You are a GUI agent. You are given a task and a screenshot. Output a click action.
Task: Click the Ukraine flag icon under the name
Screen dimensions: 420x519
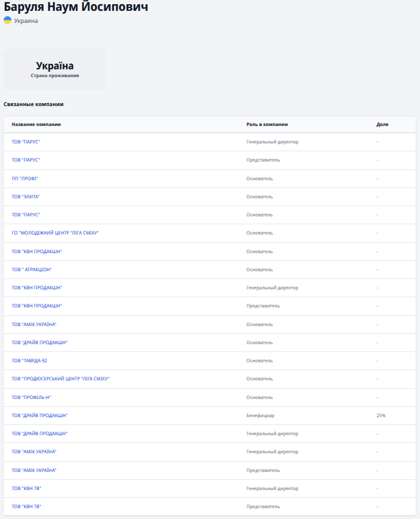tap(7, 20)
